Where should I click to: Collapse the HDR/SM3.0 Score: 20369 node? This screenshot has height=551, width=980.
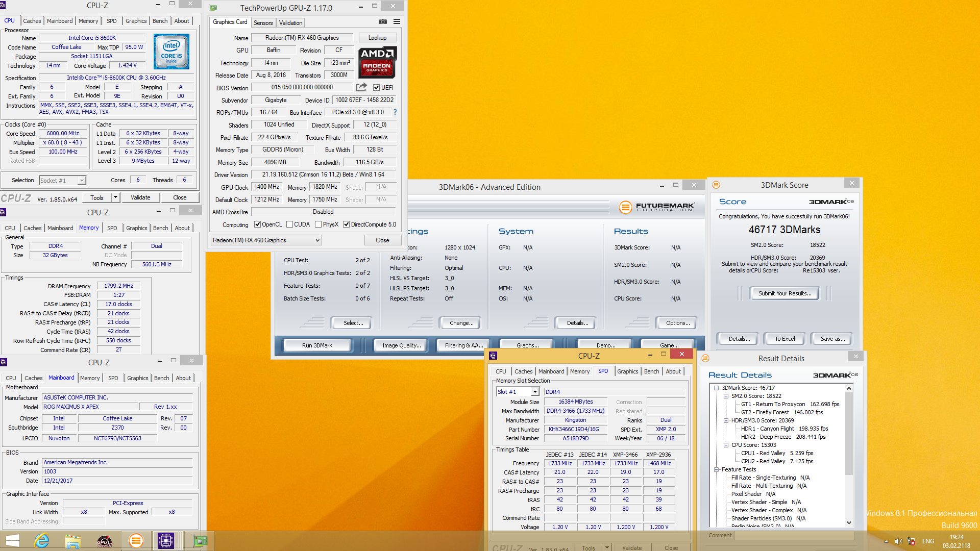point(726,420)
